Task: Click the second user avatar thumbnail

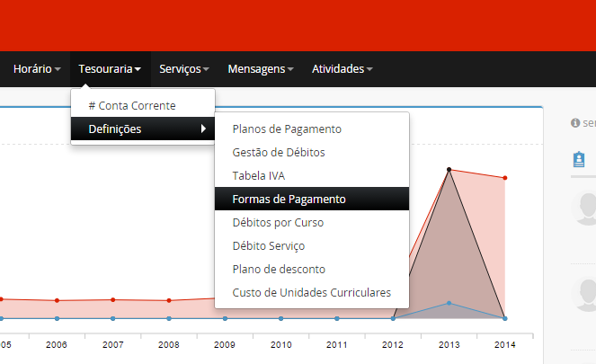Action: [x=585, y=293]
